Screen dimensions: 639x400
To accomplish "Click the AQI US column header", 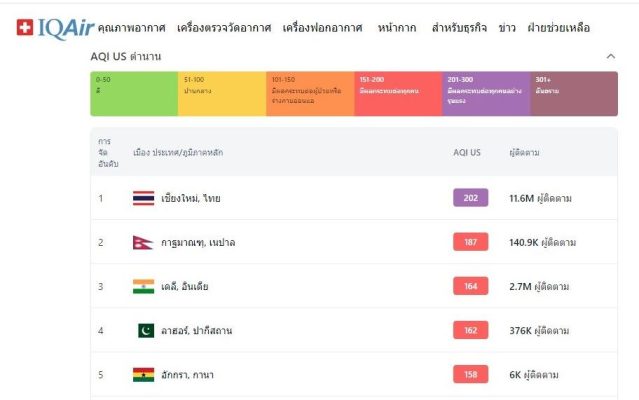I will [467, 152].
